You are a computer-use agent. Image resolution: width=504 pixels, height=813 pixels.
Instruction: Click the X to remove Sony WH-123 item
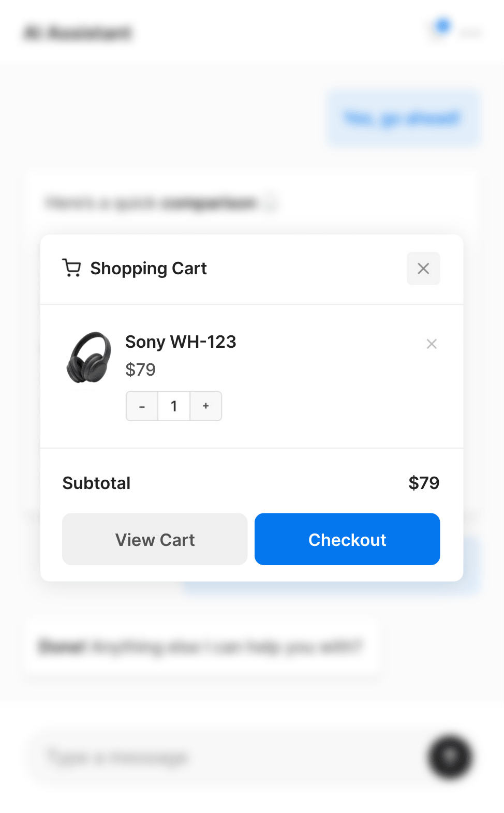coord(432,344)
